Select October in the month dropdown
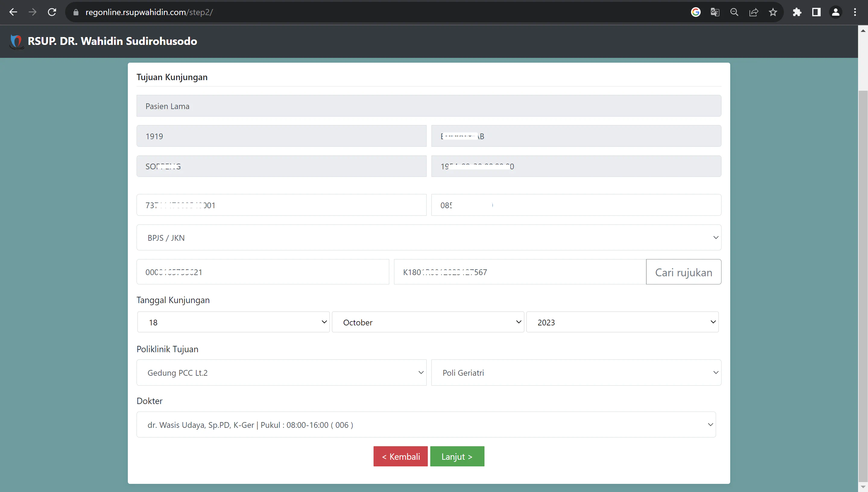The image size is (868, 492). [x=428, y=322]
